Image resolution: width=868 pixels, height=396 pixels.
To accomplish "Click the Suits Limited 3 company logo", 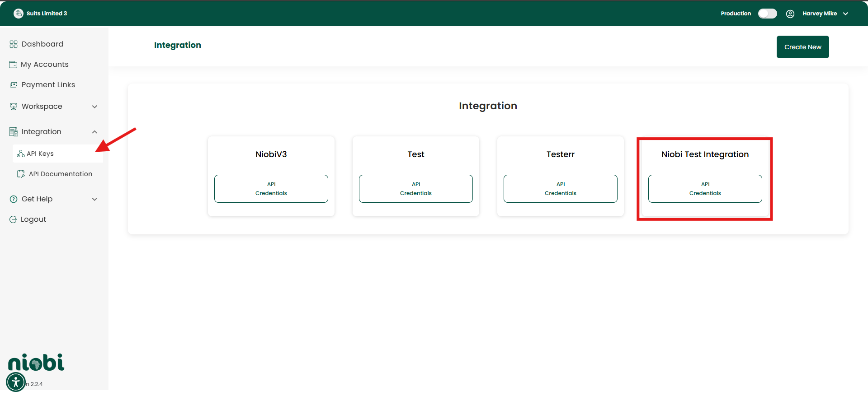I will click(x=19, y=14).
